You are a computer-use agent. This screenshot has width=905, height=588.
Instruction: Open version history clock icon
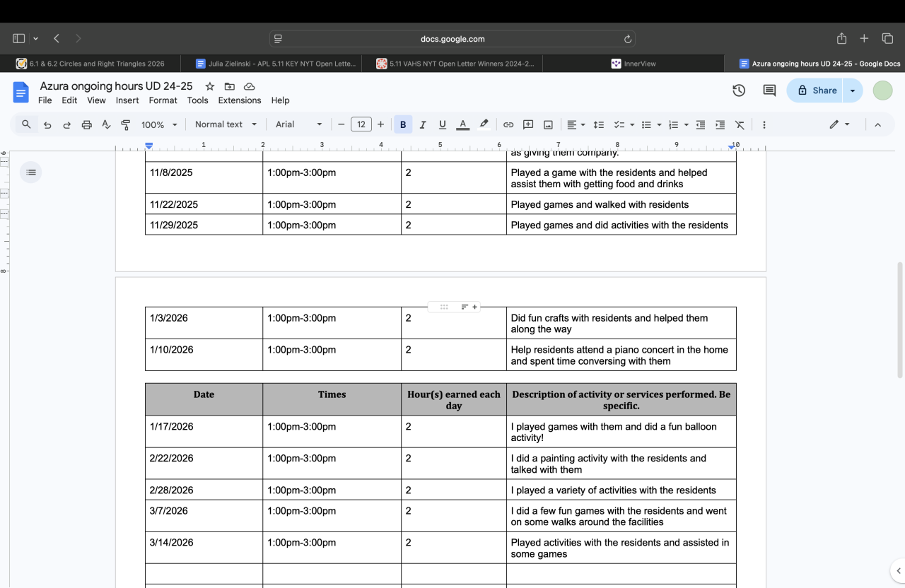click(x=739, y=90)
